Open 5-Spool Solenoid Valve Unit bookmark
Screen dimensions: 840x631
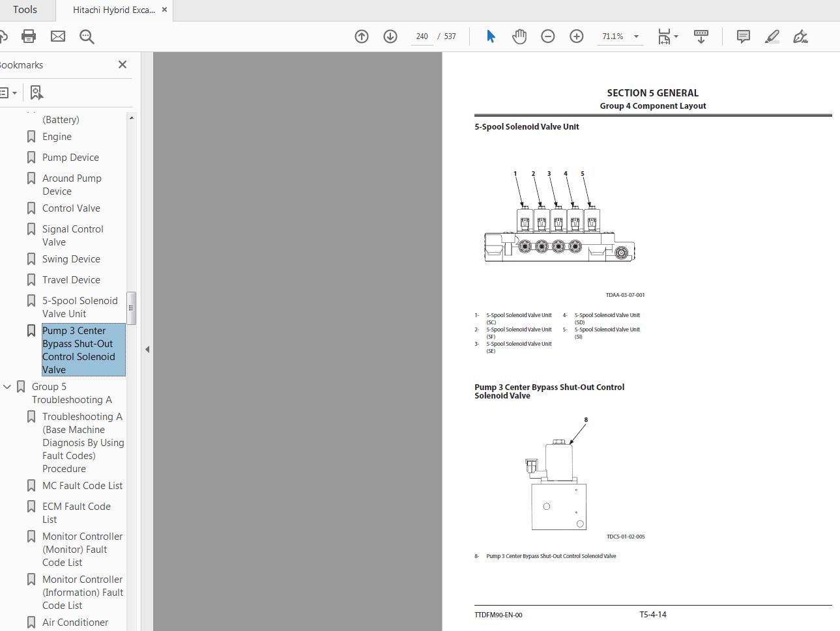[80, 307]
